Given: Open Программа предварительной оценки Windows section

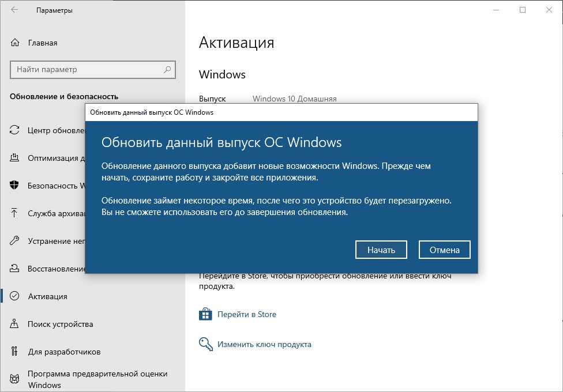Looking at the screenshot, I should (x=92, y=379).
